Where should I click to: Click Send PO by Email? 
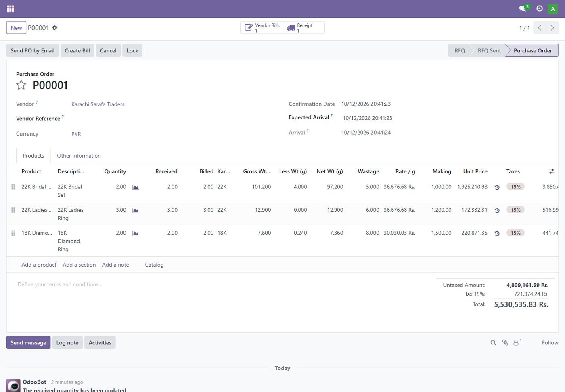[32, 50]
